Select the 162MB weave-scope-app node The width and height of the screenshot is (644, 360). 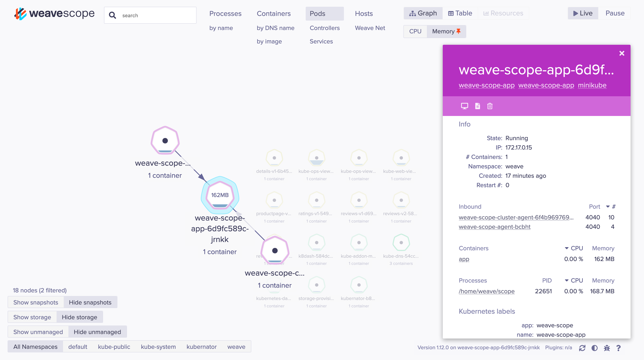pos(220,195)
